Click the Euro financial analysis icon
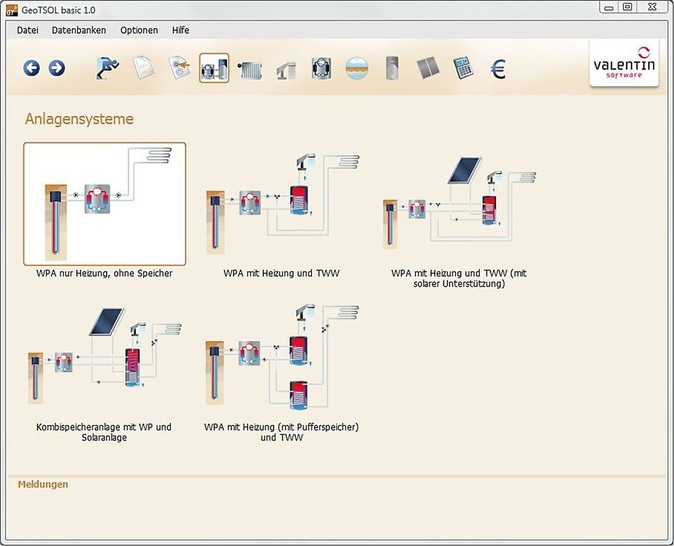This screenshot has height=546, width=674. (x=497, y=68)
